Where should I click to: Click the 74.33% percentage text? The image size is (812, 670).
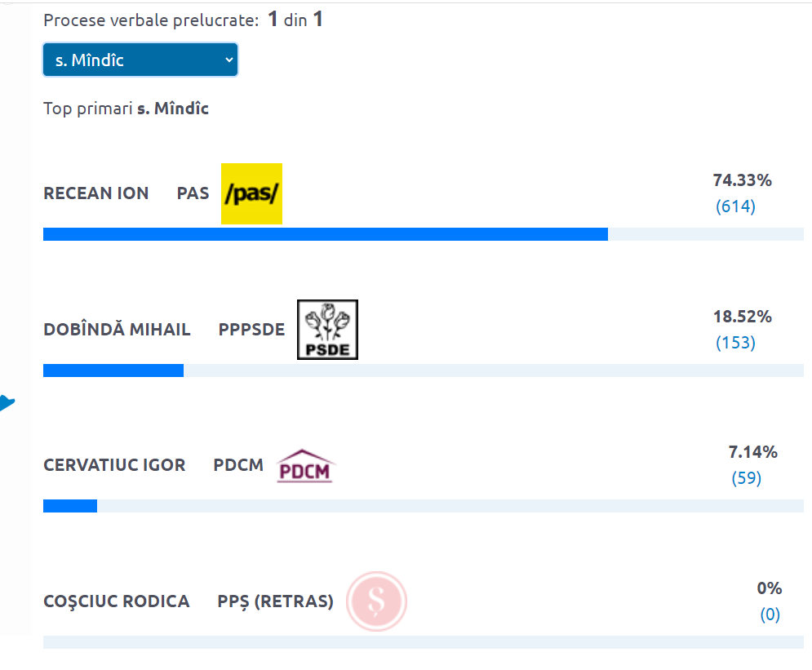click(742, 180)
